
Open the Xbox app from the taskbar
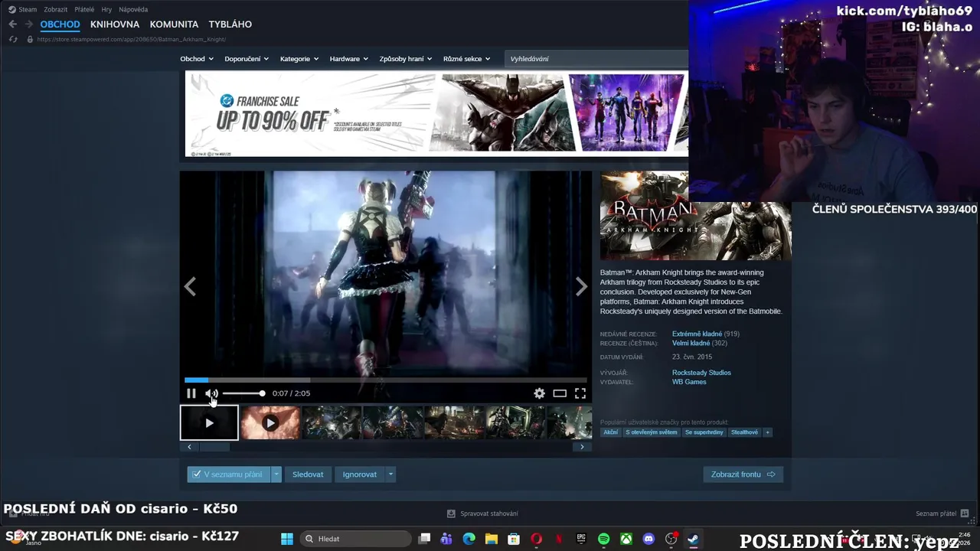tap(626, 539)
